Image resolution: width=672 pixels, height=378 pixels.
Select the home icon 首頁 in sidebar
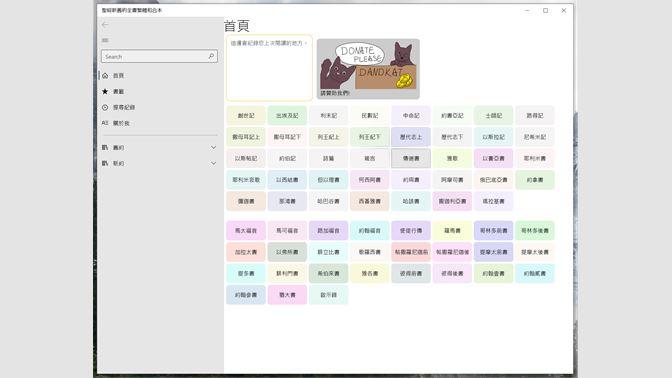pyautogui.click(x=105, y=75)
